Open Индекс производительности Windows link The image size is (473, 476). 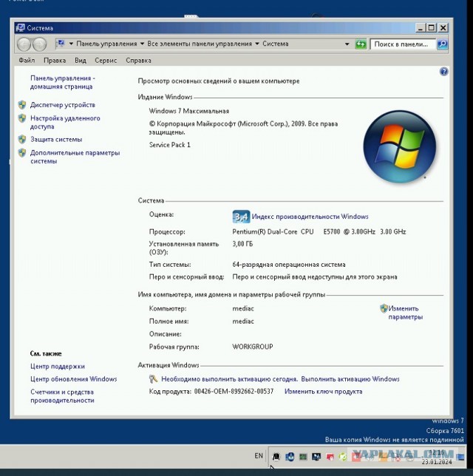click(310, 217)
